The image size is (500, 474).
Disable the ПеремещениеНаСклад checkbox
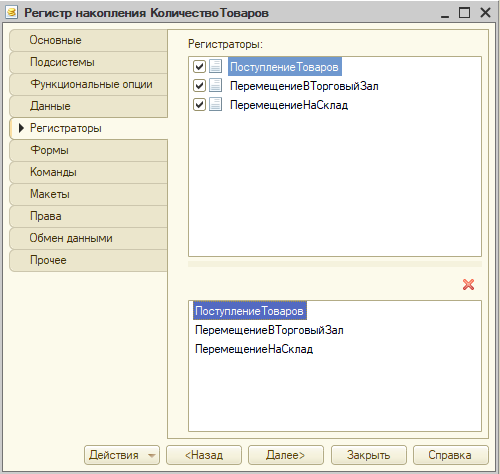pos(199,105)
